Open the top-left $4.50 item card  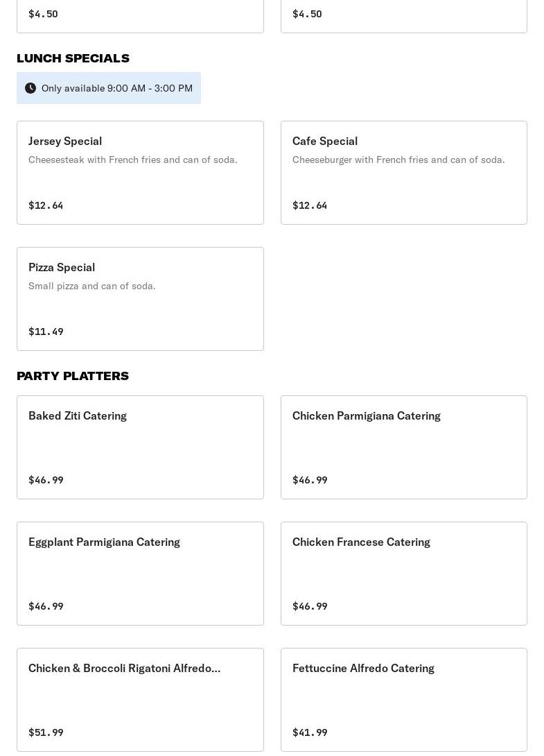pyautogui.click(x=140, y=15)
